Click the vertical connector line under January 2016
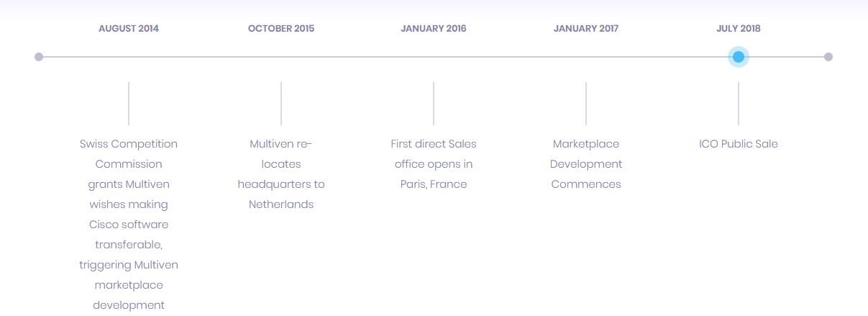 coord(434,104)
